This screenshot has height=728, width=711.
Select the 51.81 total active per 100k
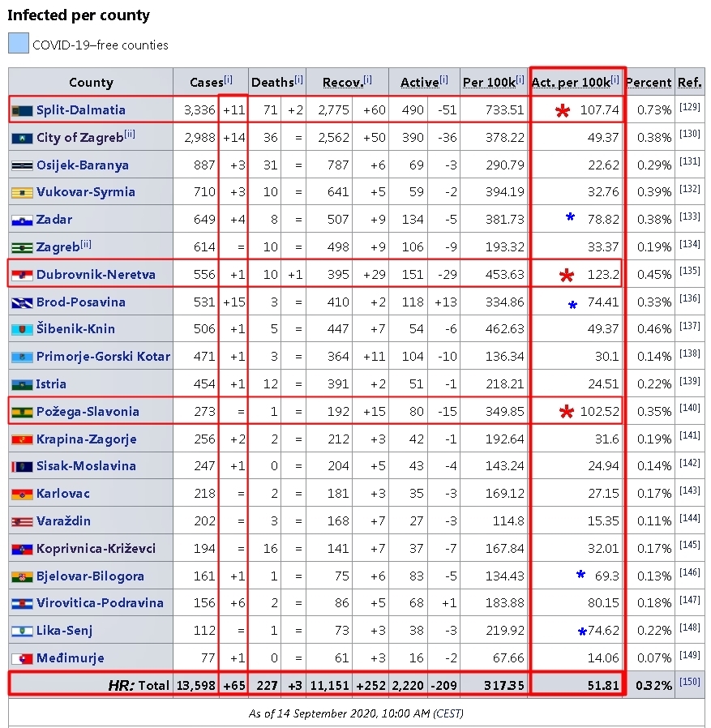click(603, 685)
